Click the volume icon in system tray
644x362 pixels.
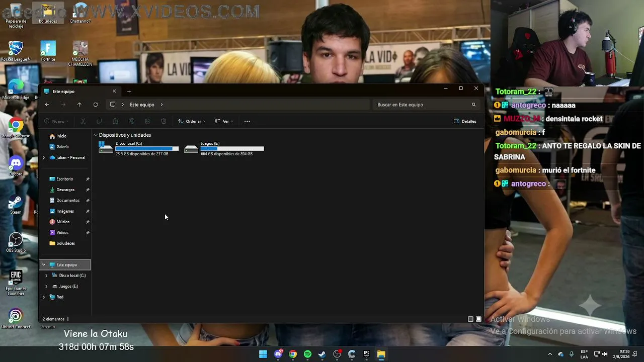point(604,354)
